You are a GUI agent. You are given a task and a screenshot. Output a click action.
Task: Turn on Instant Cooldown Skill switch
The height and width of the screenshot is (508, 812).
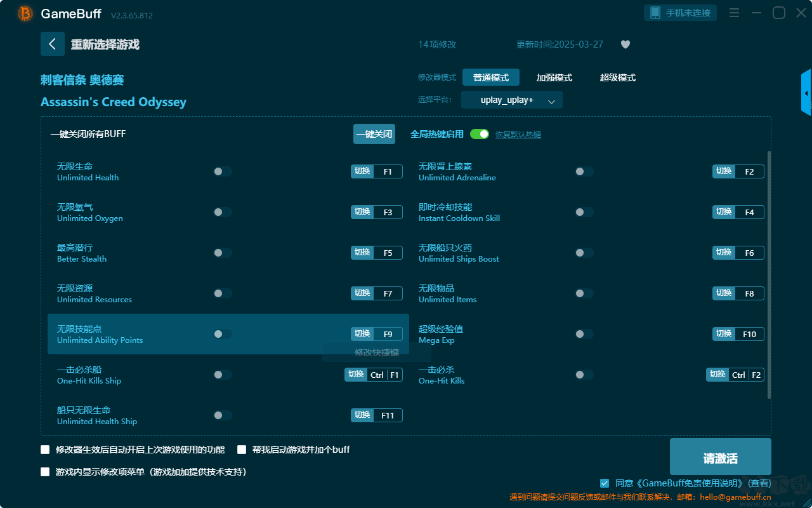coord(584,212)
